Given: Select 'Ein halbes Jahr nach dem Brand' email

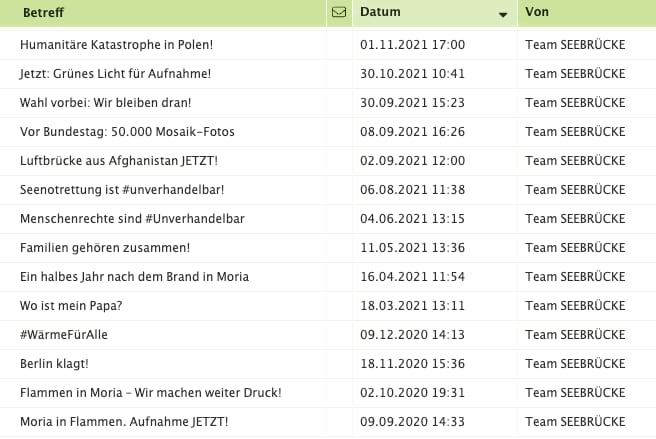Looking at the screenshot, I should click(x=134, y=277).
